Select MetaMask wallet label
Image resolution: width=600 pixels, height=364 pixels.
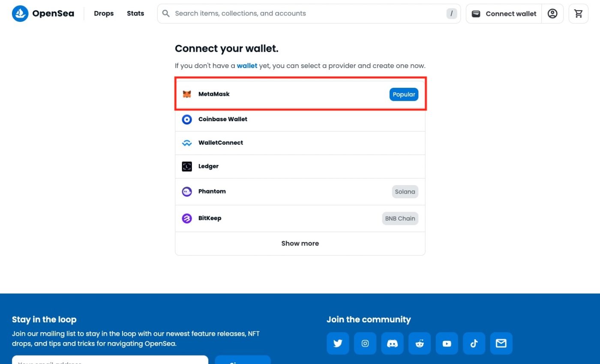[214, 94]
